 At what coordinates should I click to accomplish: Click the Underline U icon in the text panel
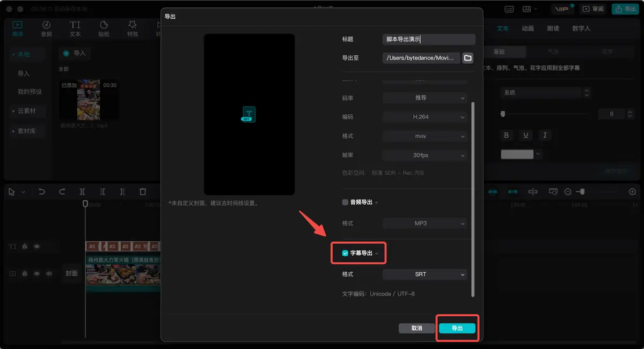[525, 135]
